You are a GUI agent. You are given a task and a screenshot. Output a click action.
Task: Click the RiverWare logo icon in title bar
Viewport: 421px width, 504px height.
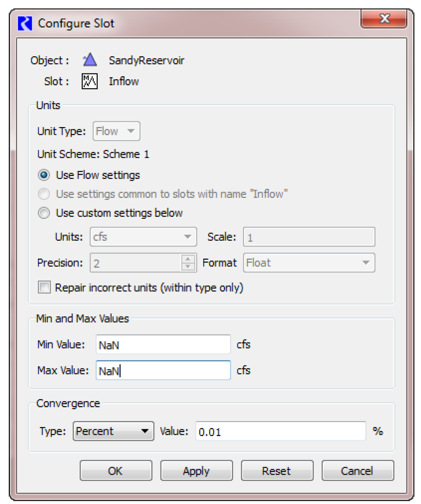[x=25, y=23]
